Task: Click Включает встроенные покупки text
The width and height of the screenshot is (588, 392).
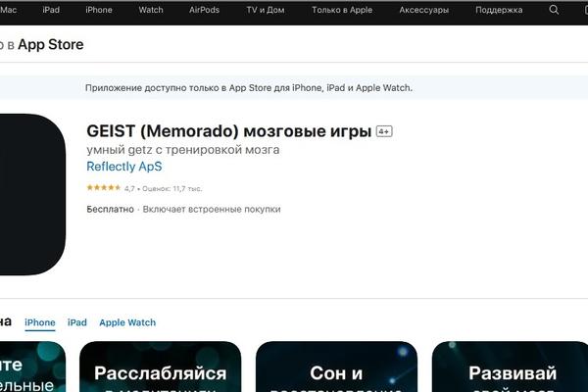Action: [212, 209]
